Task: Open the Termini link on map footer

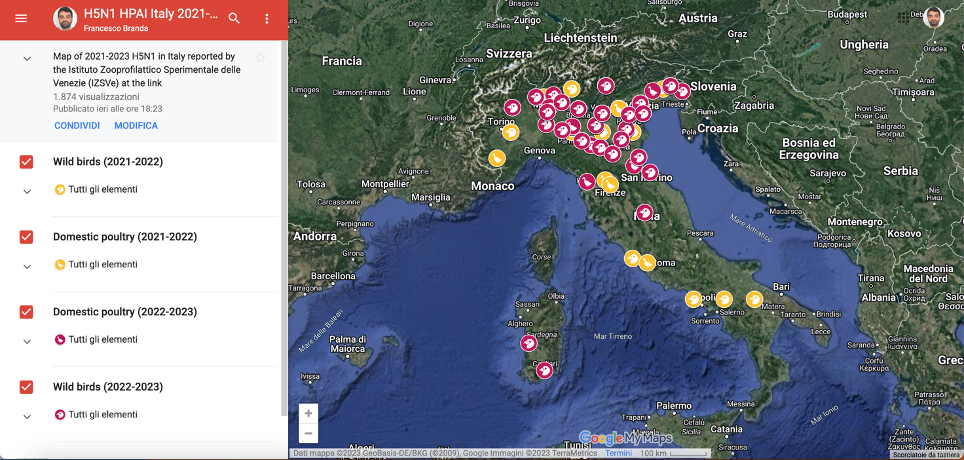Action: coord(618,453)
